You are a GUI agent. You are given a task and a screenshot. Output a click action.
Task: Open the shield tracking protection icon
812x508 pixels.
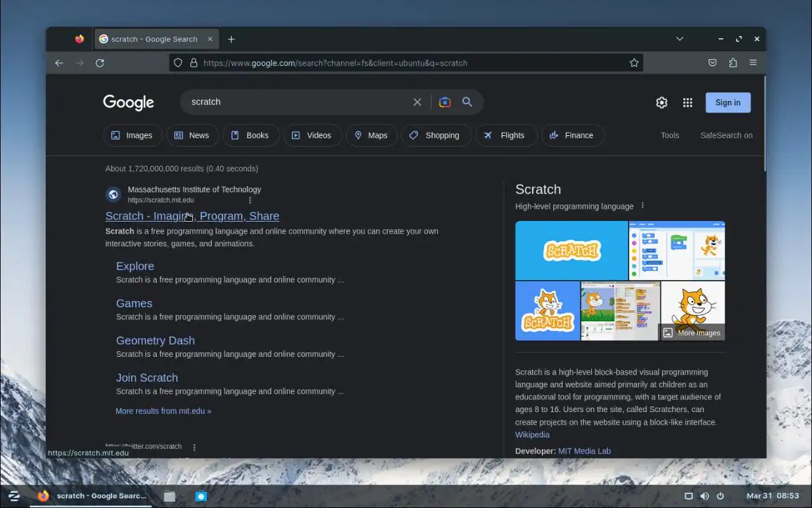[x=178, y=63]
